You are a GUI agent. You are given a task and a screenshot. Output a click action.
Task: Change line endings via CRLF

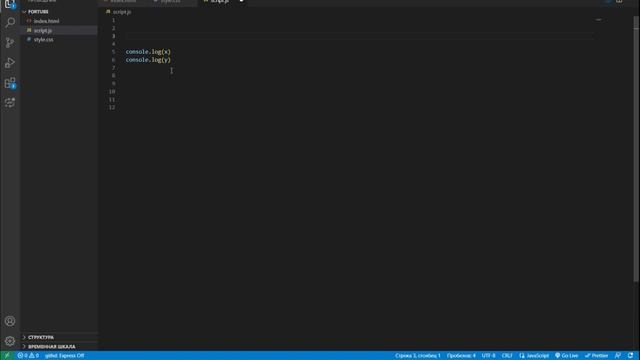pos(507,356)
